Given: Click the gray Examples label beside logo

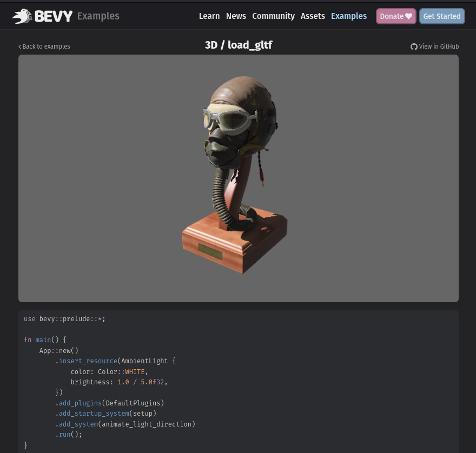Looking at the screenshot, I should (x=98, y=16).
